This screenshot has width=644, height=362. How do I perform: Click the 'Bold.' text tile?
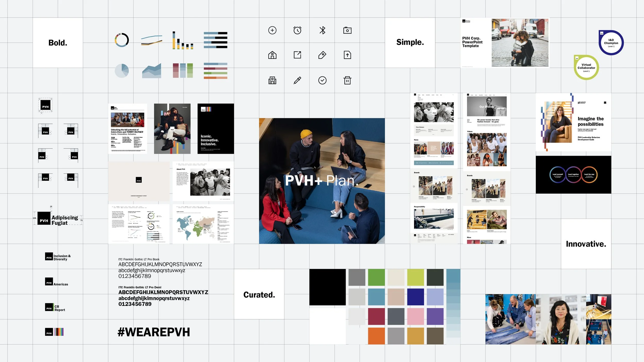pyautogui.click(x=58, y=43)
